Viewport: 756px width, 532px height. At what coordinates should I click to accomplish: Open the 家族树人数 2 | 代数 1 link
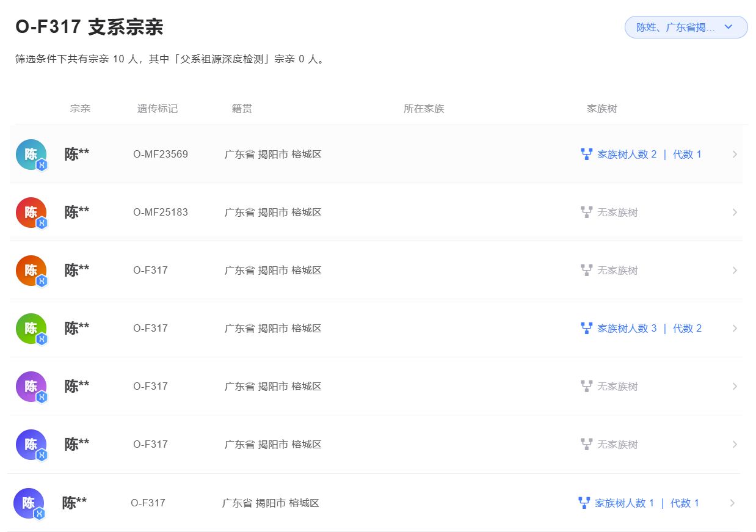point(649,154)
